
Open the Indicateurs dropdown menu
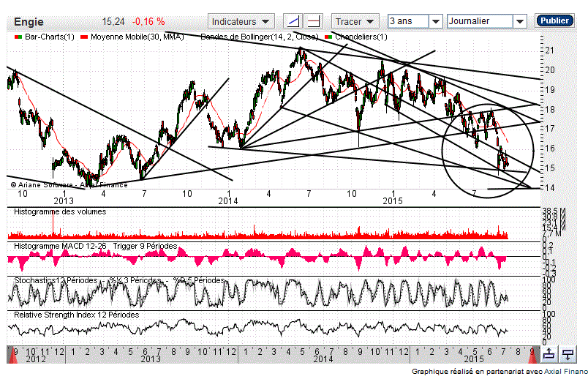tap(241, 21)
